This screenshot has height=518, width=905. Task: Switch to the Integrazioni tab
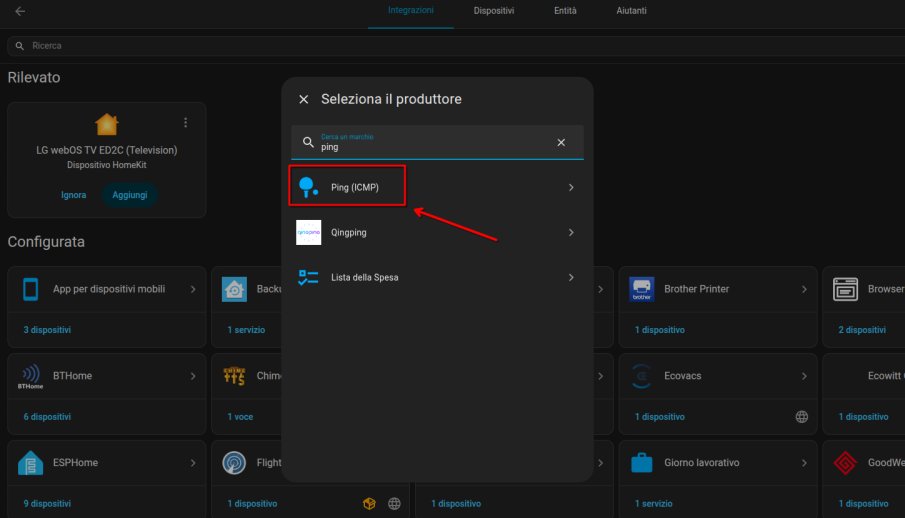coord(410,10)
